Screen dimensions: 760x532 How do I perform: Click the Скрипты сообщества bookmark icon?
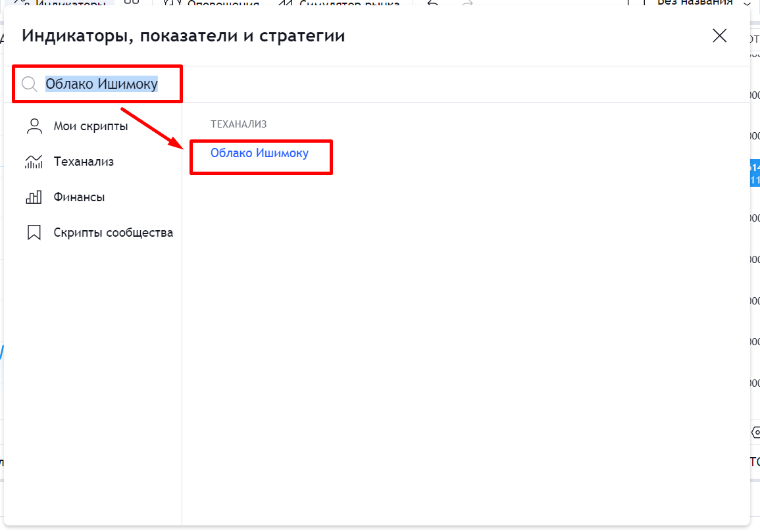point(34,232)
